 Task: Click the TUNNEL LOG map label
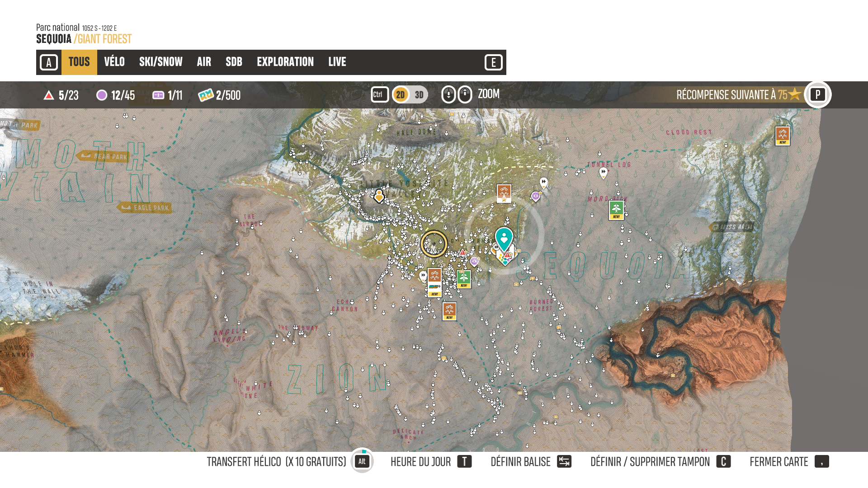[609, 165]
